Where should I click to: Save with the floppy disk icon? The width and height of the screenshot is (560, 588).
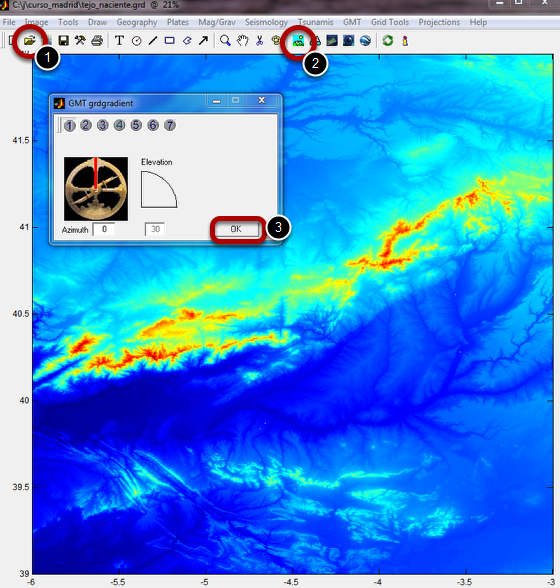[64, 40]
